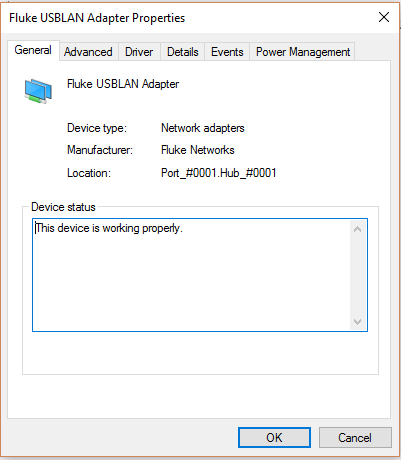Switch to the General tab
The image size is (401, 460).
(33, 50)
